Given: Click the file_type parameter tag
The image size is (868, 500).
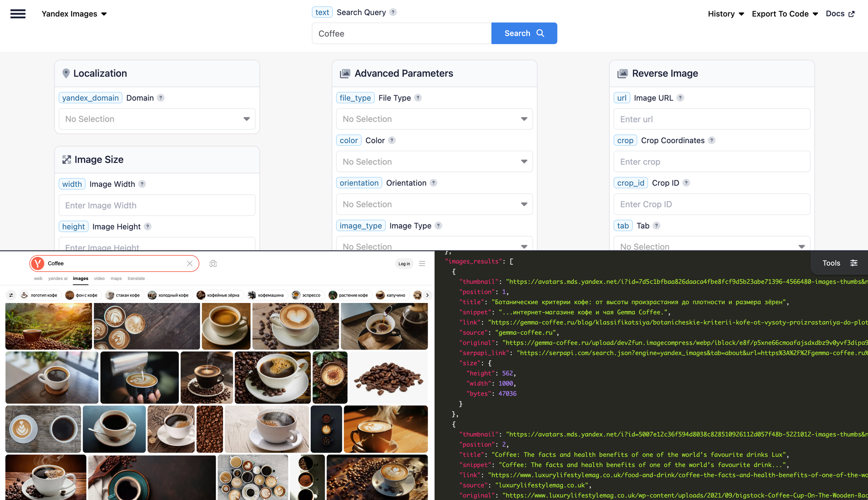Looking at the screenshot, I should (x=355, y=98).
